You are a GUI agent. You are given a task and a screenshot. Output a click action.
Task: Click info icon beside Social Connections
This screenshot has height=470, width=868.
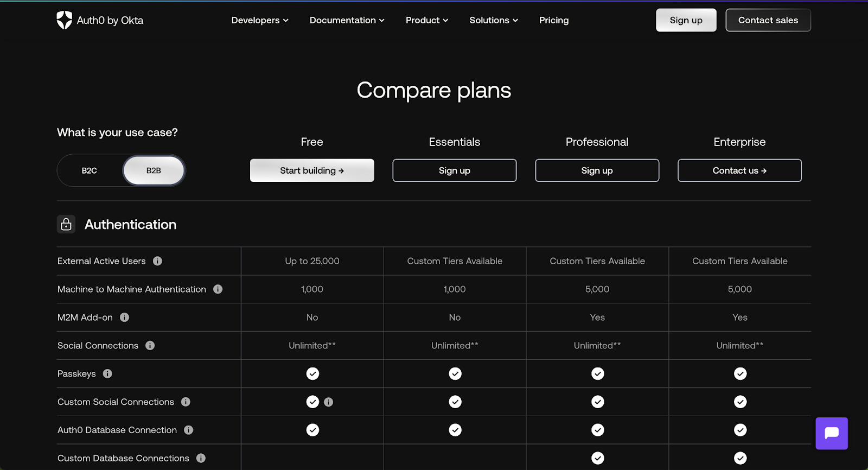click(x=150, y=346)
